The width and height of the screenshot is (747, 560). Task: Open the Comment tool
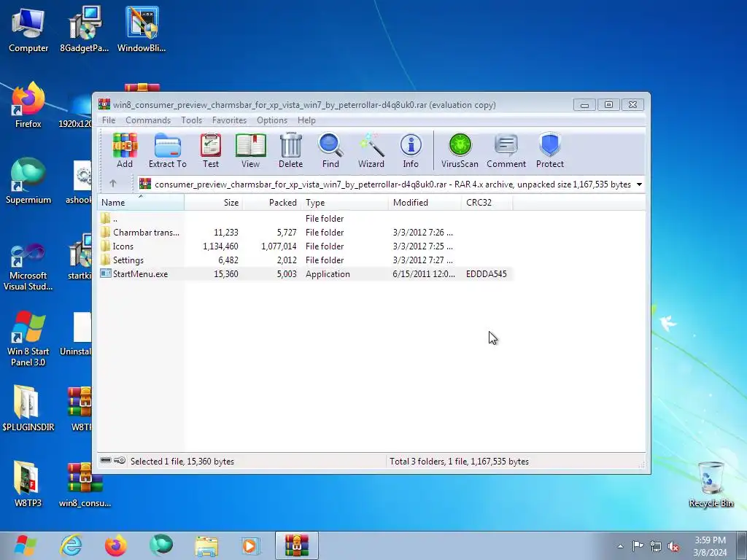(506, 150)
